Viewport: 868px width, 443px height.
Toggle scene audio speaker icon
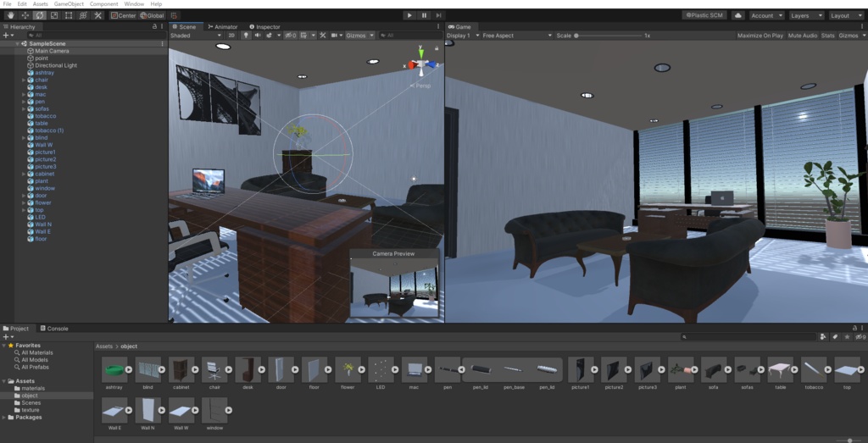(x=258, y=36)
